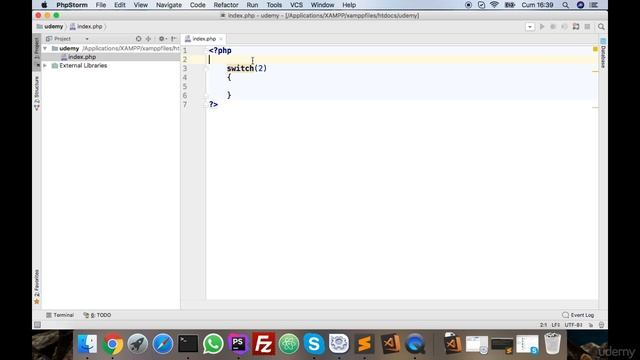Select index.php in project tree
Viewport: 640px width, 360px height.
[x=82, y=57]
